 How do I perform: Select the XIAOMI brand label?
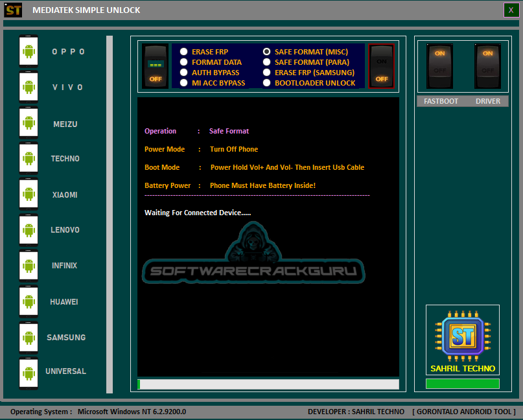click(65, 195)
